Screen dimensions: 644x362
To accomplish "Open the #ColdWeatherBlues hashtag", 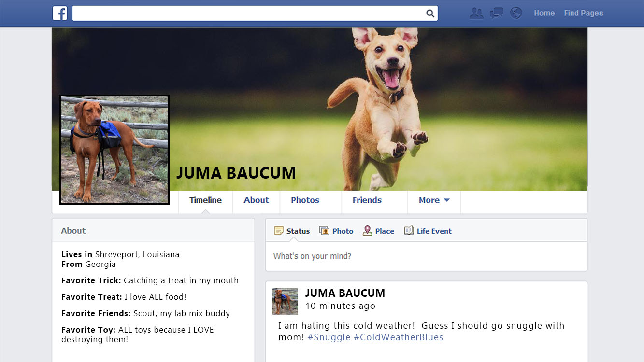I will [x=398, y=337].
